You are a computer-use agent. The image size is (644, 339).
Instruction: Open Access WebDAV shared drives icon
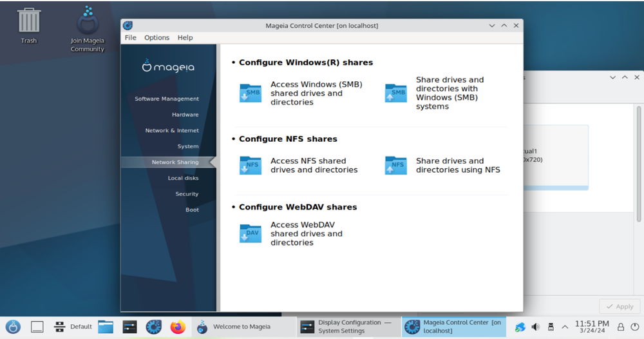tap(251, 233)
